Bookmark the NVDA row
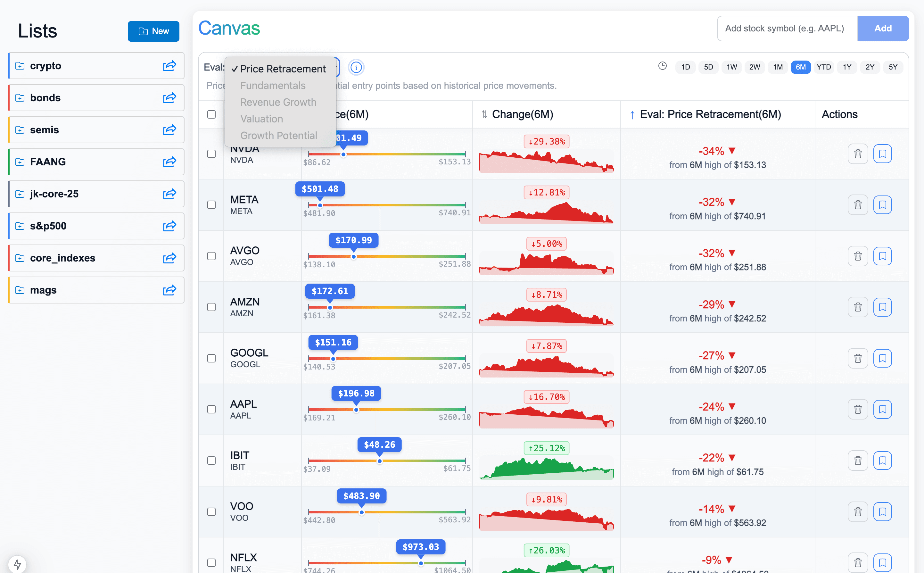The image size is (924, 573). tap(882, 154)
